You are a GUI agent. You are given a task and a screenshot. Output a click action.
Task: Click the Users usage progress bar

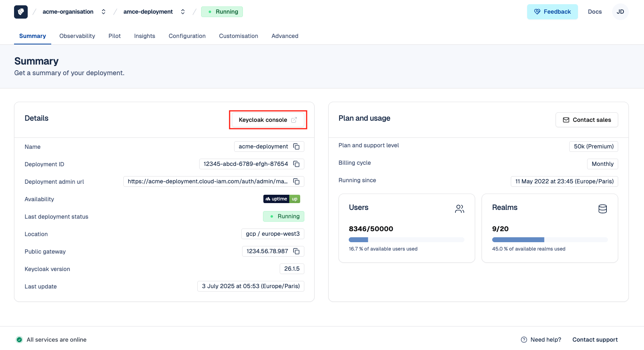point(406,240)
